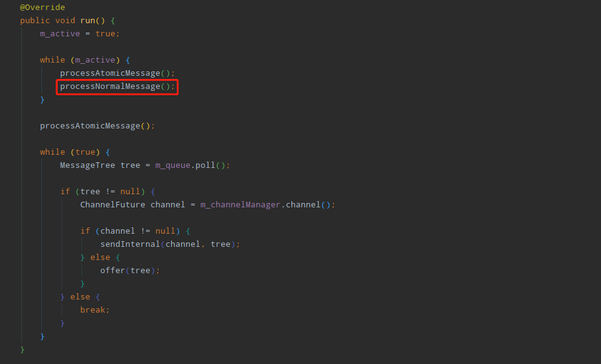Place cursor on m_active = true assignment
The width and height of the screenshot is (601, 364).
click(x=80, y=34)
